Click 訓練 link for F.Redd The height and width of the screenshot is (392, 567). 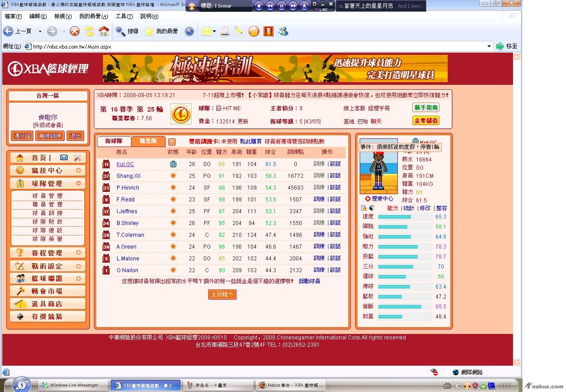pos(319,199)
